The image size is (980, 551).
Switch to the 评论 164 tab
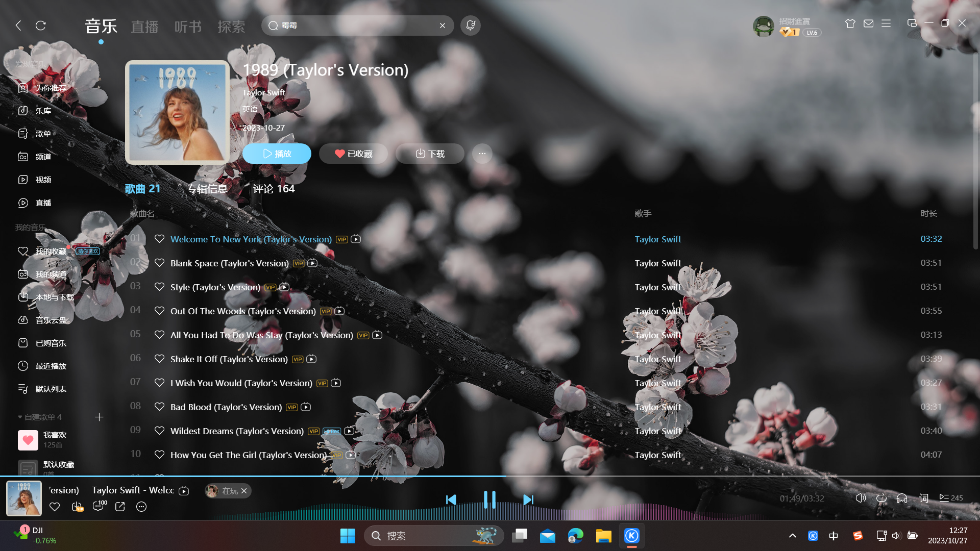point(274,189)
